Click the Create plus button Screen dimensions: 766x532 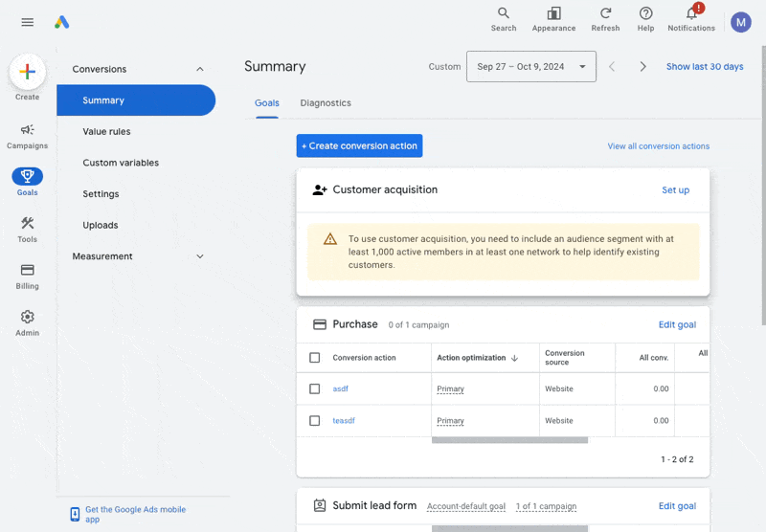click(x=28, y=72)
